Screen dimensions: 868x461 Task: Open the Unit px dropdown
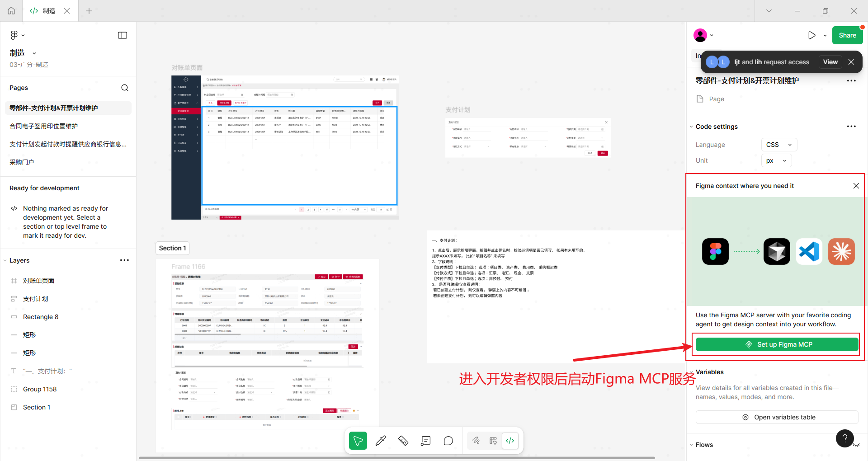pos(776,160)
